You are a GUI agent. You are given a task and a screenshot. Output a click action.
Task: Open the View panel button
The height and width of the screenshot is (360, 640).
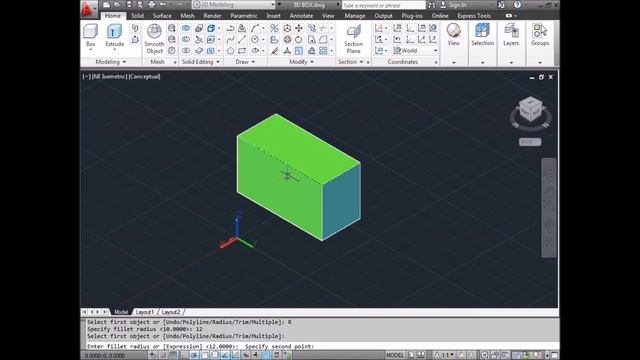point(453,35)
